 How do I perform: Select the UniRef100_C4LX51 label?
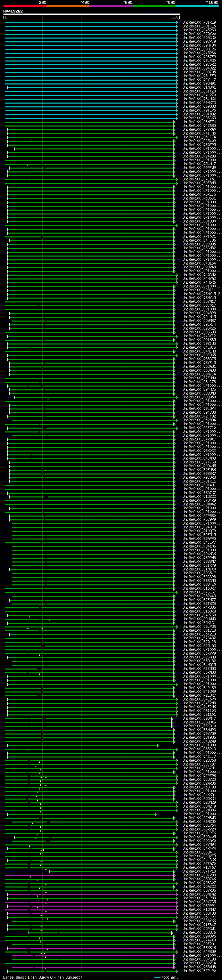tap(199, 179)
